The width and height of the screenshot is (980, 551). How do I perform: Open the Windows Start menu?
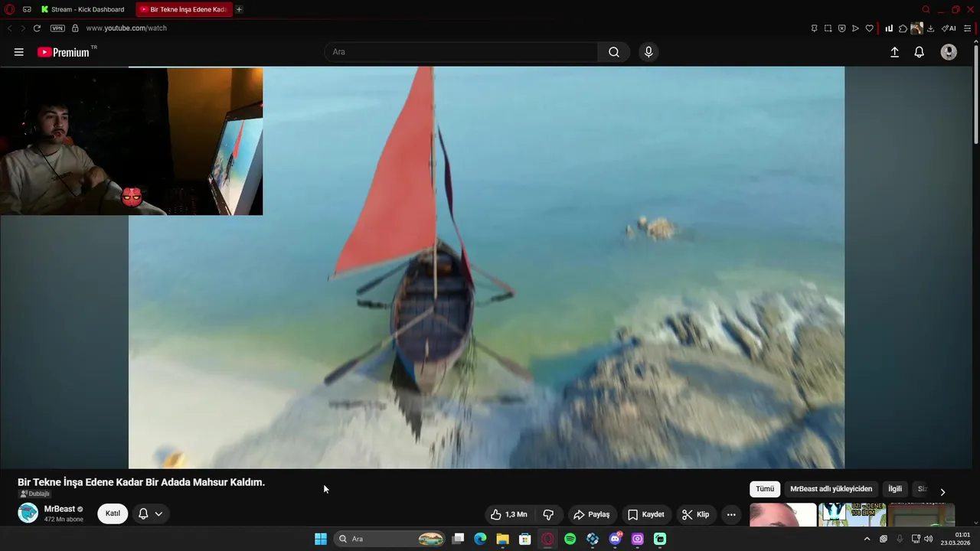321,539
